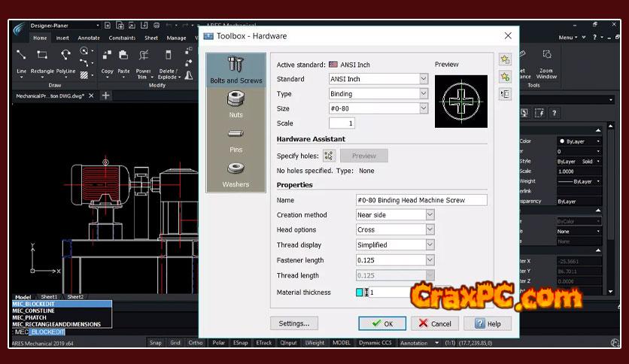
Task: Switch to the Insert ribbon tab
Action: 62,38
